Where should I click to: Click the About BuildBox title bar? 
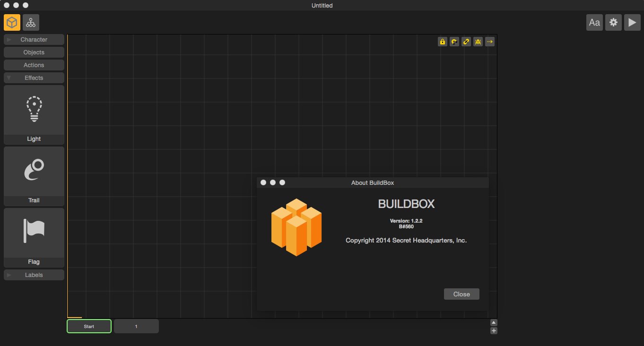[x=373, y=182]
